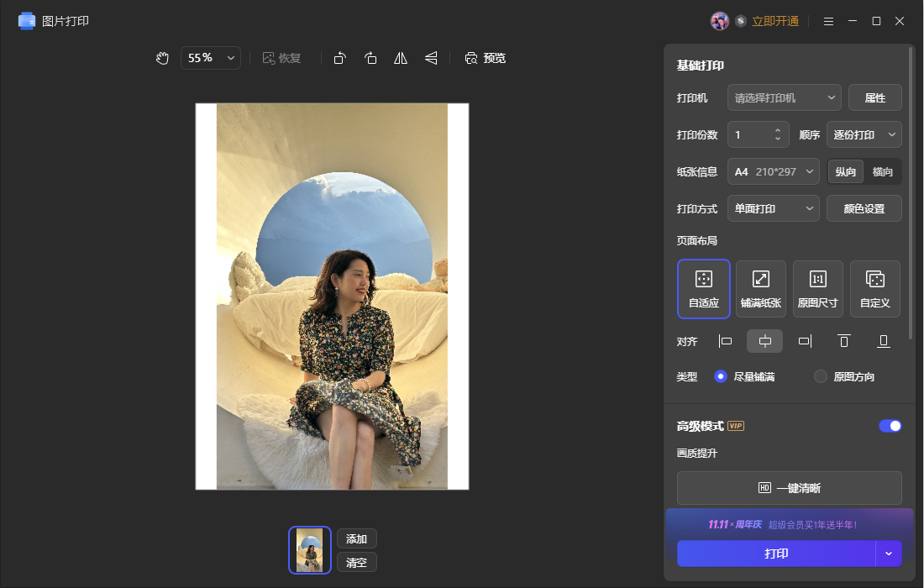Click the membership badge icon
Screen dimensions: 924x588
[x=741, y=21]
